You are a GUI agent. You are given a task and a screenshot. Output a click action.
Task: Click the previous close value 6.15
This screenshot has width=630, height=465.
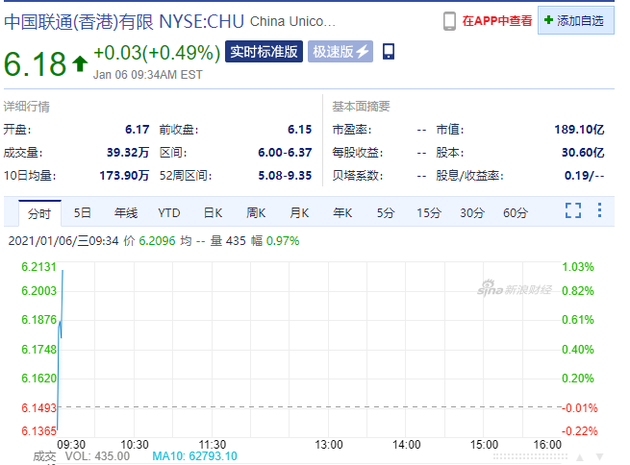point(300,129)
